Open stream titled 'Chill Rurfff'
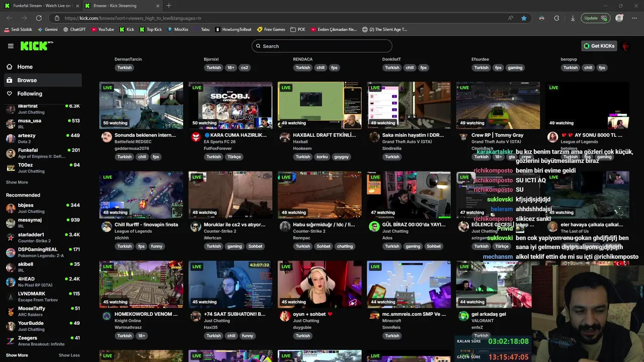Image resolution: width=644 pixels, height=362 pixels. point(146,225)
